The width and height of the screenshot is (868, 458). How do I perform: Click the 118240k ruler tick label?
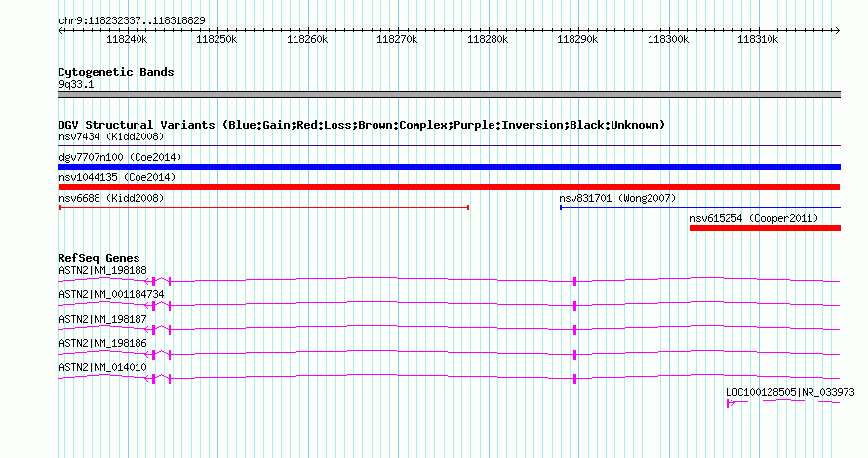coord(127,39)
